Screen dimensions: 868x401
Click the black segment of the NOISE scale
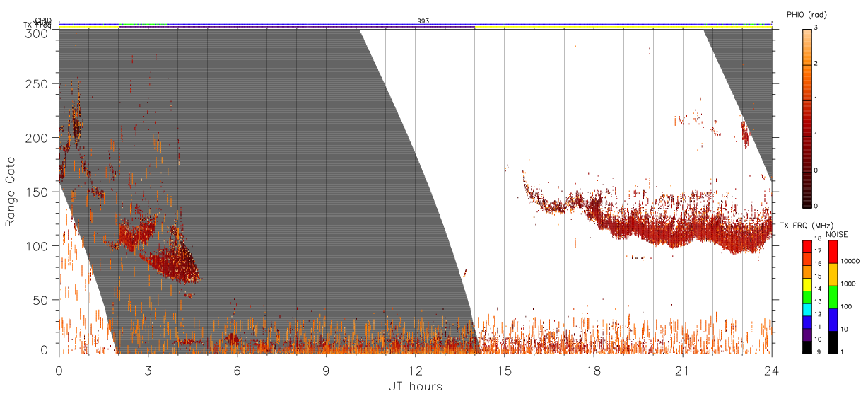833,342
